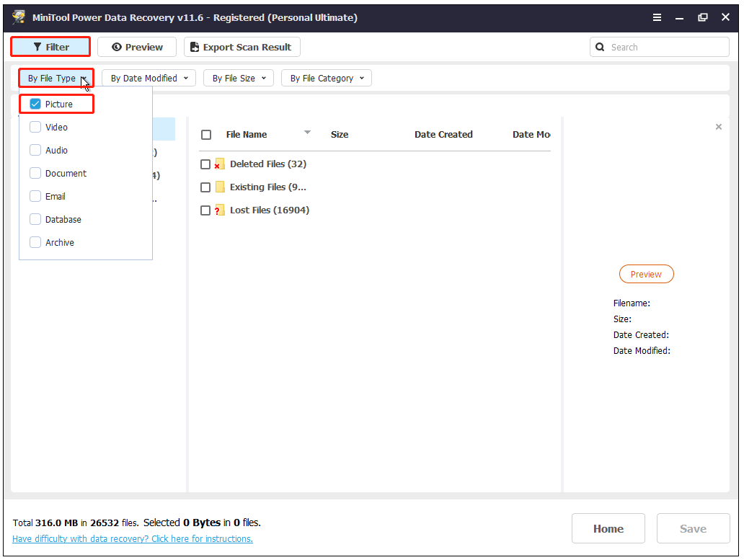744x560 pixels.
Task: Restore down the MiniTool window
Action: 703,17
